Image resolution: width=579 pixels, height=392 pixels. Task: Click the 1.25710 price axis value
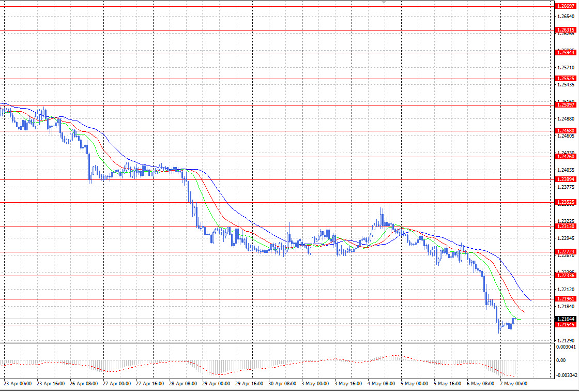point(566,68)
